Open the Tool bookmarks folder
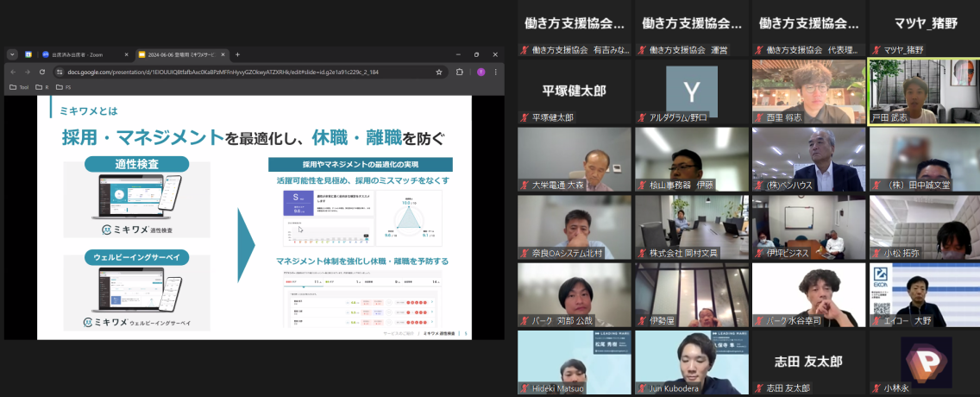 [19, 87]
